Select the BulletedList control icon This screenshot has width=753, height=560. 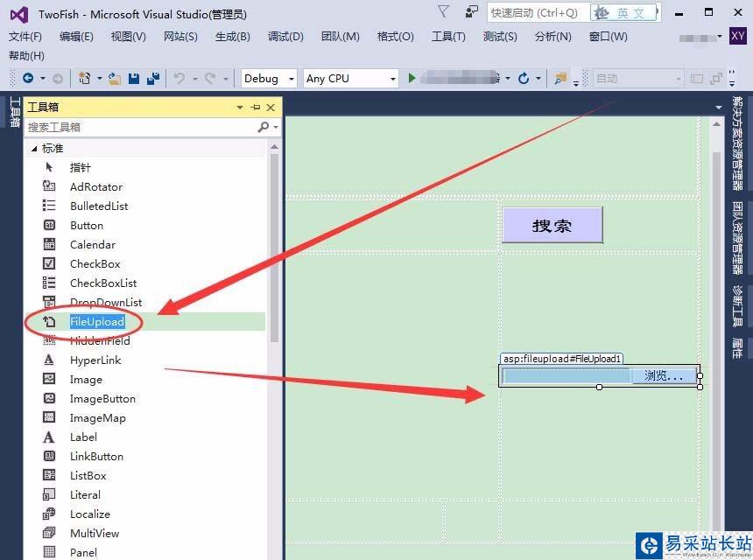click(49, 206)
